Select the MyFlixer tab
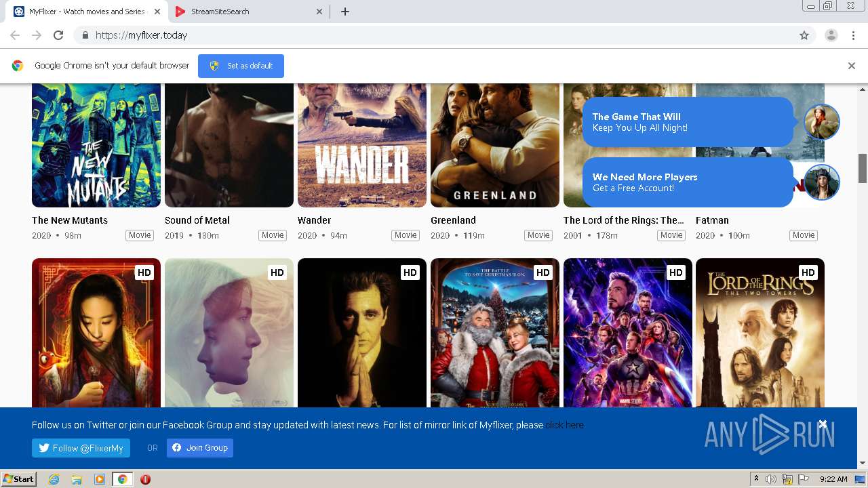The image size is (868, 488). [x=87, y=12]
